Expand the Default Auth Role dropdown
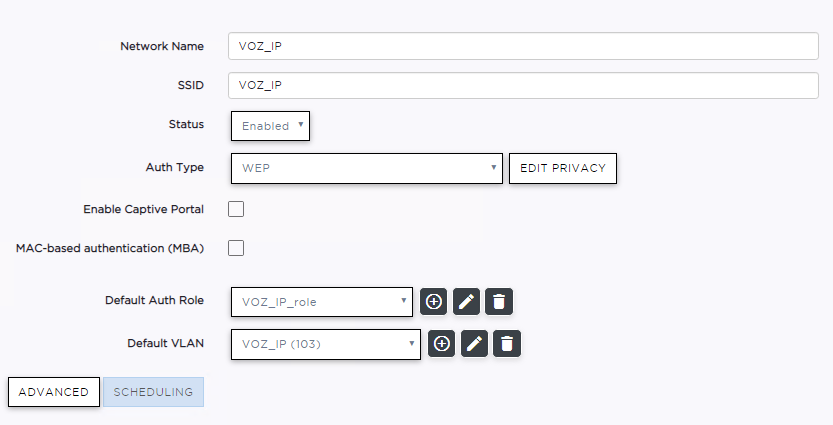Image resolution: width=833 pixels, height=425 pixels. [x=322, y=302]
